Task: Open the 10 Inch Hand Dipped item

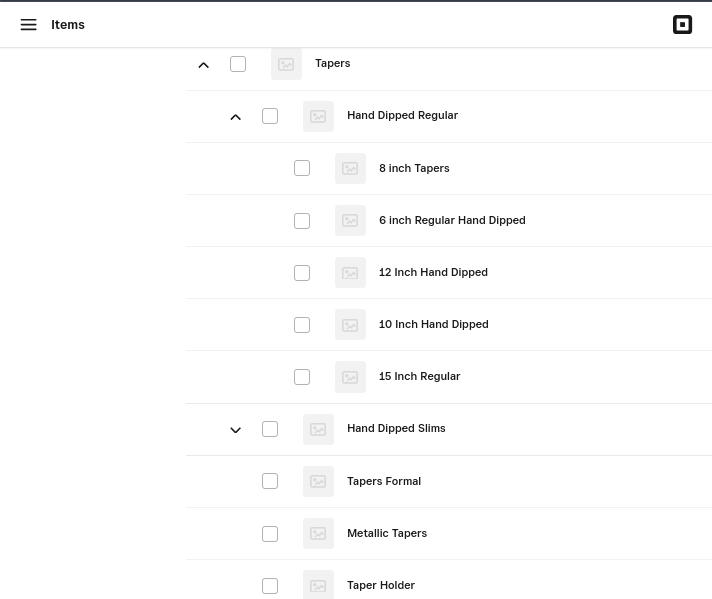Action: tap(433, 324)
